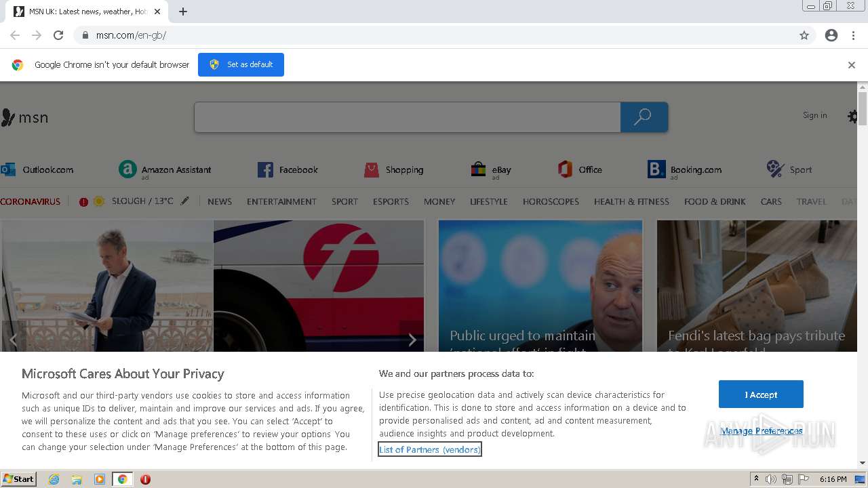Open the MSN settings gear icon
The width and height of the screenshot is (868, 488).
click(852, 117)
